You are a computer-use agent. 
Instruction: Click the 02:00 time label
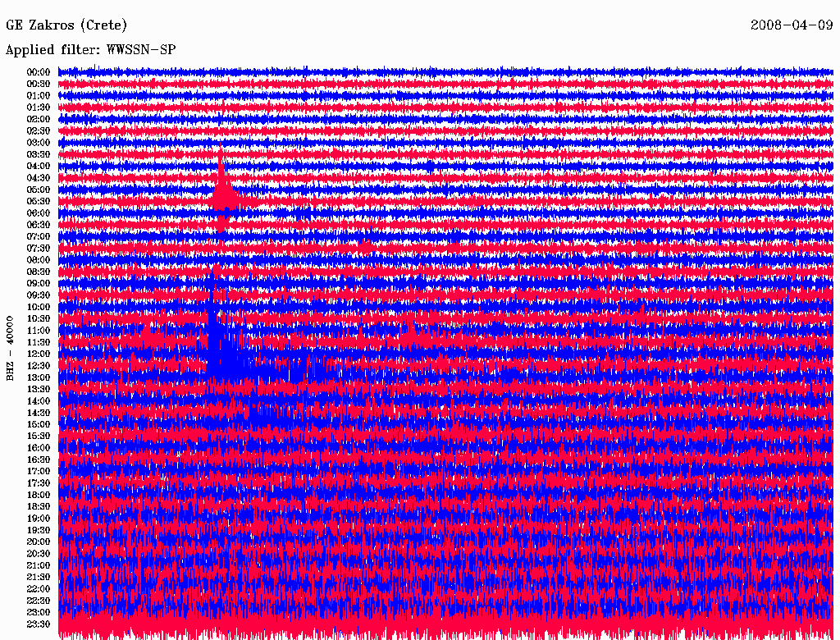point(39,119)
